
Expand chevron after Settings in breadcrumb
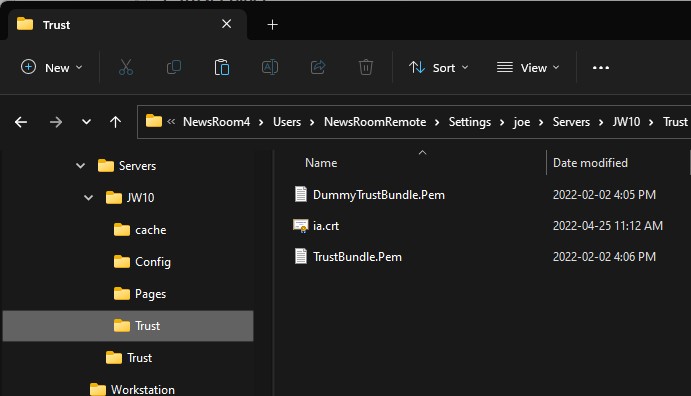pos(502,122)
